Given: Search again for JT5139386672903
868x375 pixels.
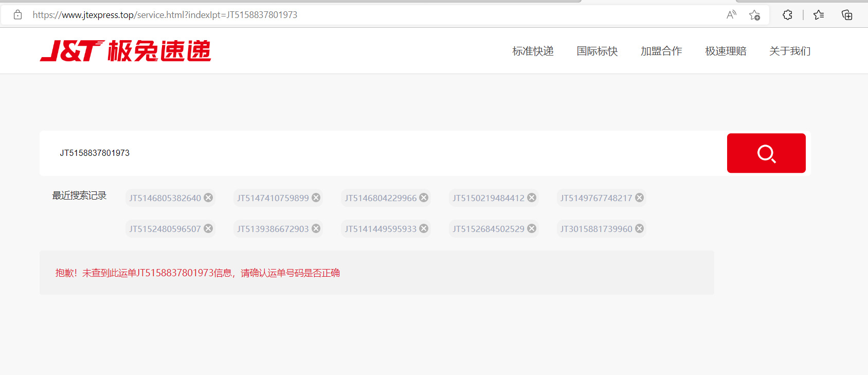Looking at the screenshot, I should 273,229.
